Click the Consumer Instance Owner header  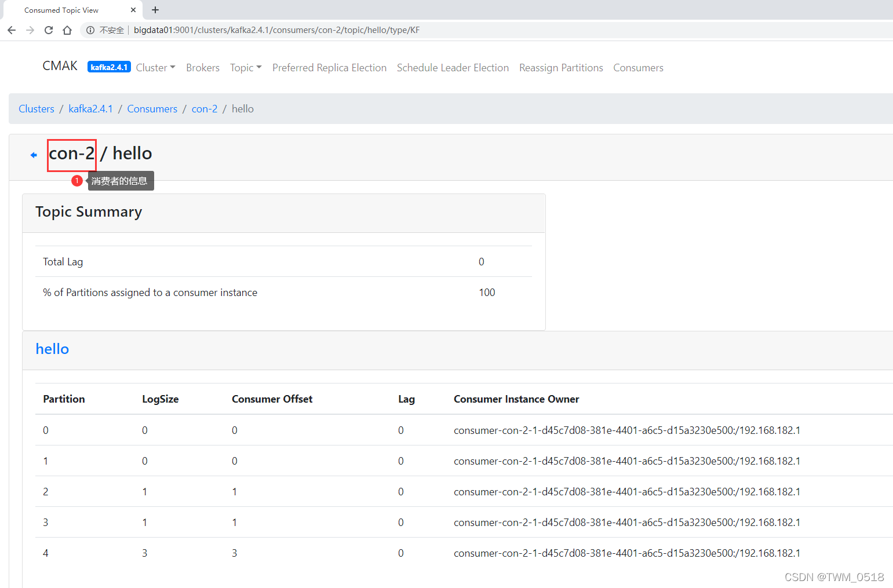pyautogui.click(x=516, y=399)
